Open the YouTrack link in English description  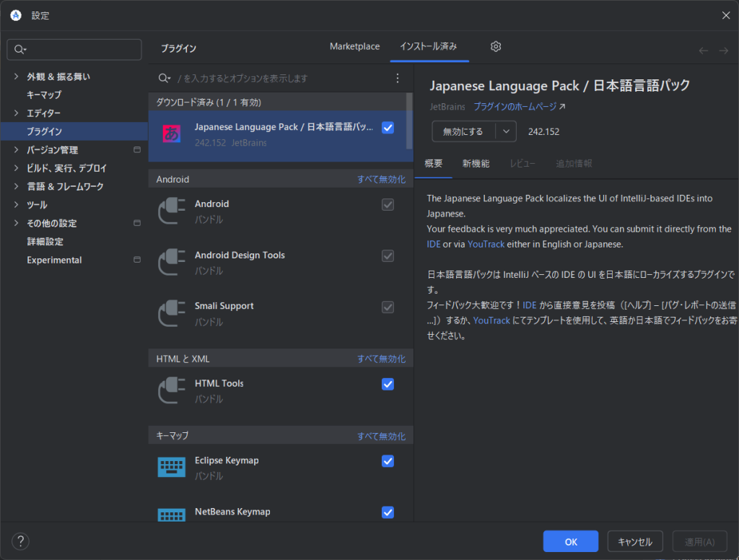(486, 244)
